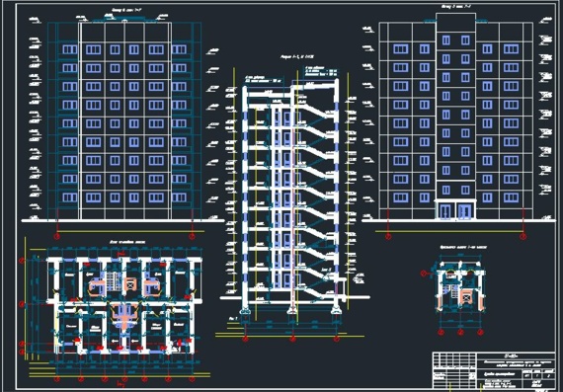Select the front facade elevation drawing

coord(123,120)
